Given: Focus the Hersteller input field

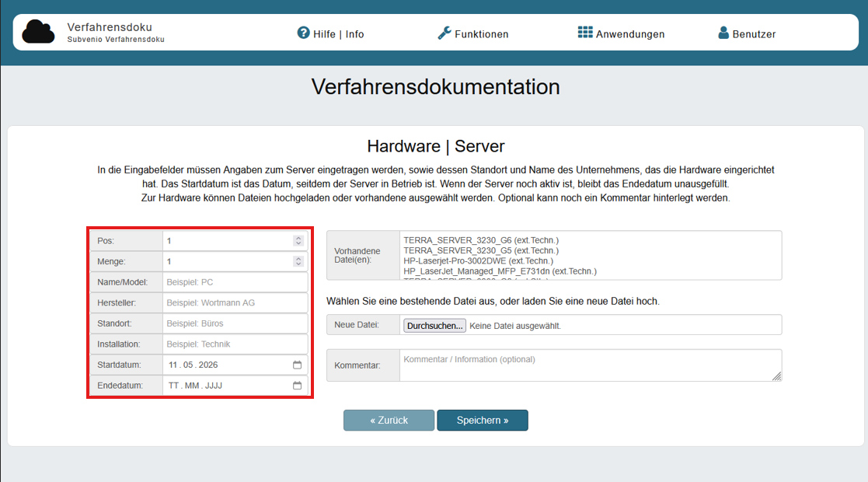Looking at the screenshot, I should click(x=235, y=302).
